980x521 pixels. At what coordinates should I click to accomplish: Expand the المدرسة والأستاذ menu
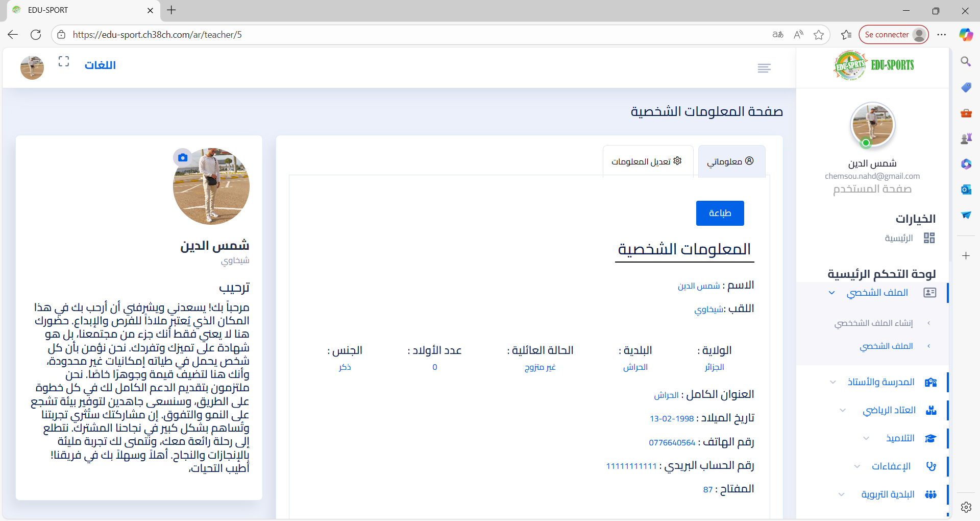tap(880, 382)
